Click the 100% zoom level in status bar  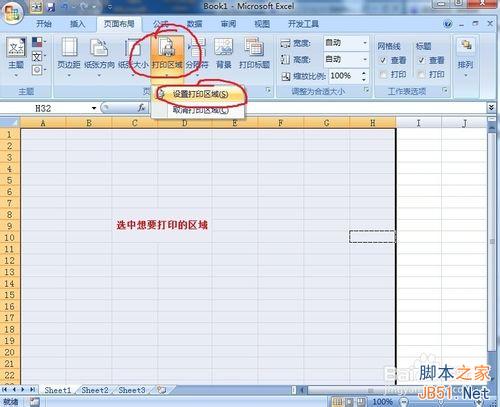pos(382,402)
